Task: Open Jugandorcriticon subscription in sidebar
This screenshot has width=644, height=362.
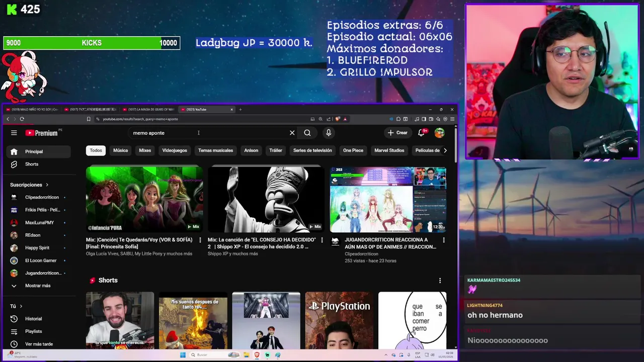Action: (x=39, y=273)
